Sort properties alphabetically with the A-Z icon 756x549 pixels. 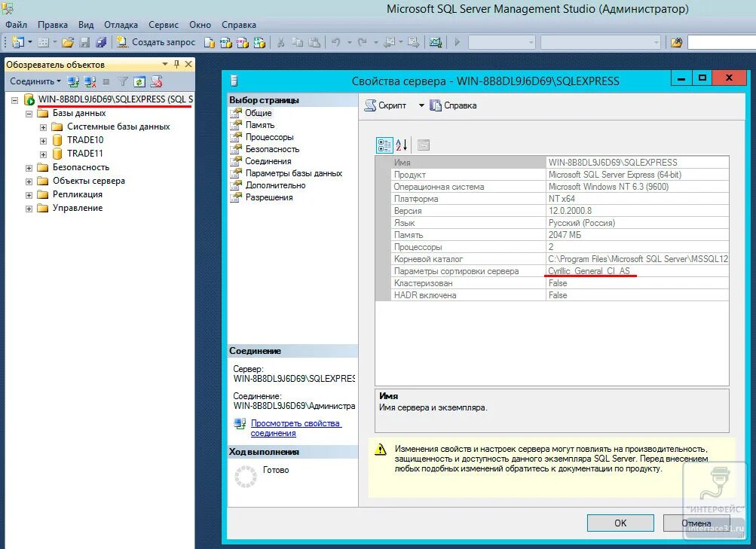tap(401, 145)
